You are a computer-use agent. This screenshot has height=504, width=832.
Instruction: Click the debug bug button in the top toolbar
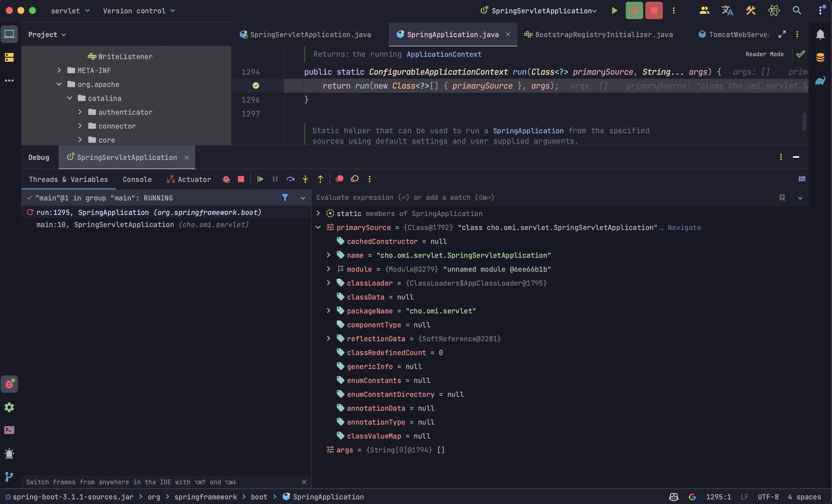pyautogui.click(x=634, y=10)
